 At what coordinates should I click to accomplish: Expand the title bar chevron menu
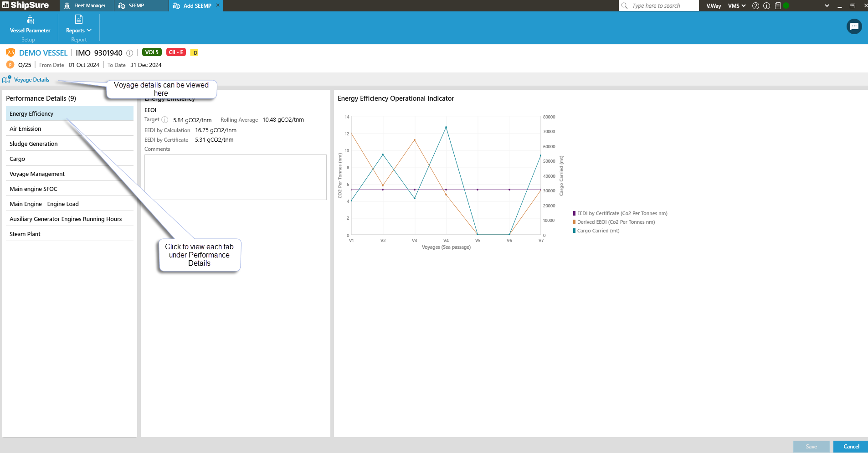[827, 6]
